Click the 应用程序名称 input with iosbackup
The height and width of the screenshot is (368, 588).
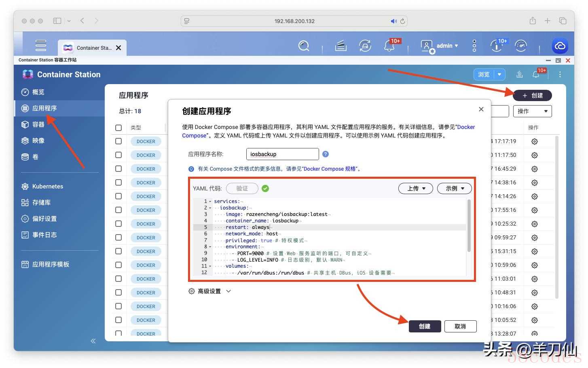tap(282, 154)
